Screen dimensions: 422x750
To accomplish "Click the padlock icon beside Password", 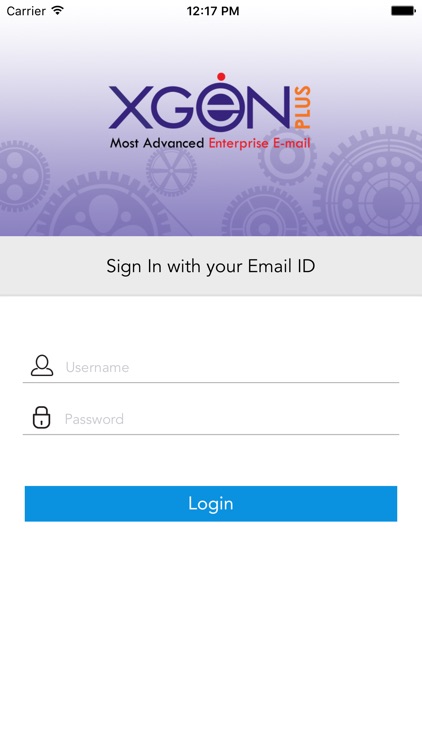I will coord(42,418).
